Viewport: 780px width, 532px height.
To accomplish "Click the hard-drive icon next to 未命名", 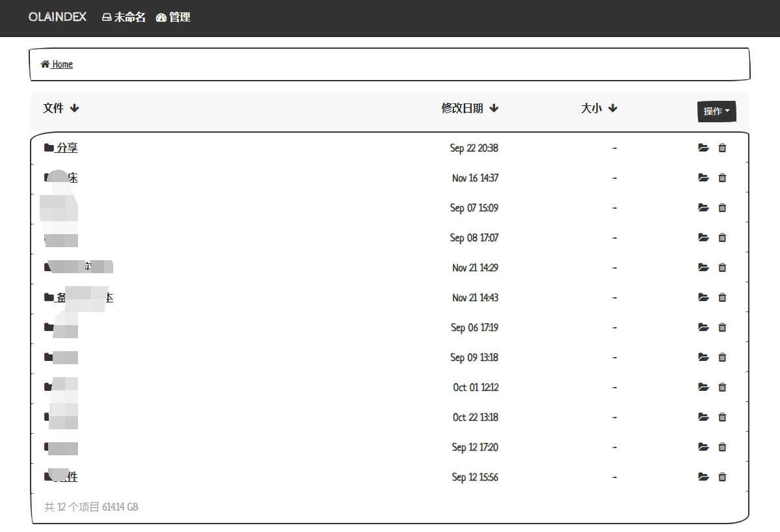I will point(106,17).
